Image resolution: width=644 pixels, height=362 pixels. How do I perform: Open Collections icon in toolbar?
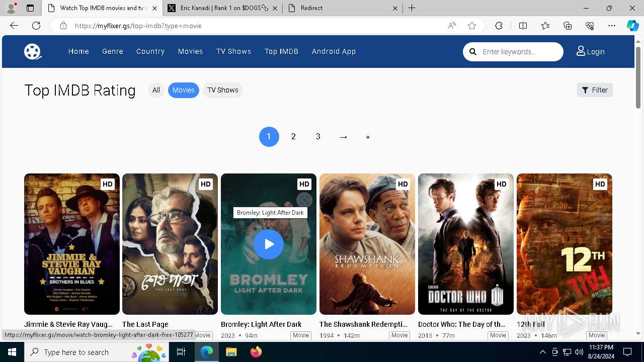pyautogui.click(x=568, y=26)
